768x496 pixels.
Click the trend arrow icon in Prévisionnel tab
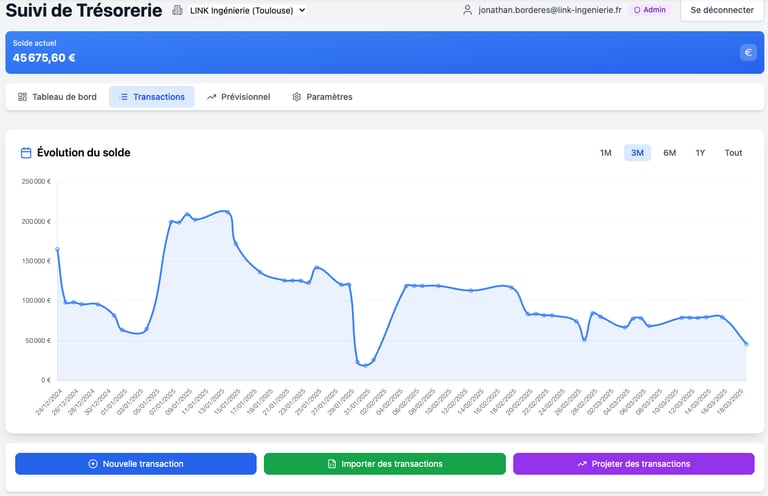[x=211, y=97]
